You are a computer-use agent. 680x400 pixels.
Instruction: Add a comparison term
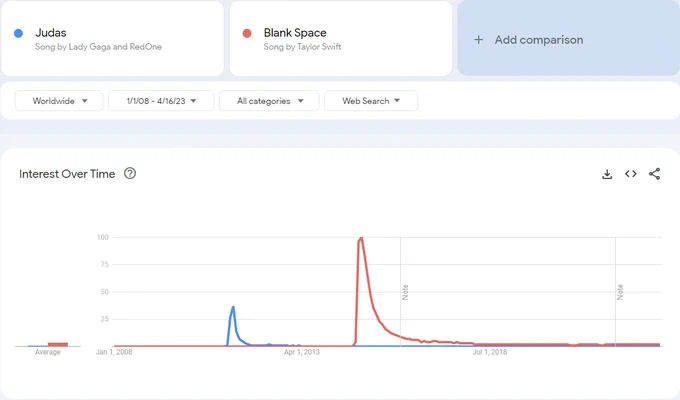[x=569, y=38]
